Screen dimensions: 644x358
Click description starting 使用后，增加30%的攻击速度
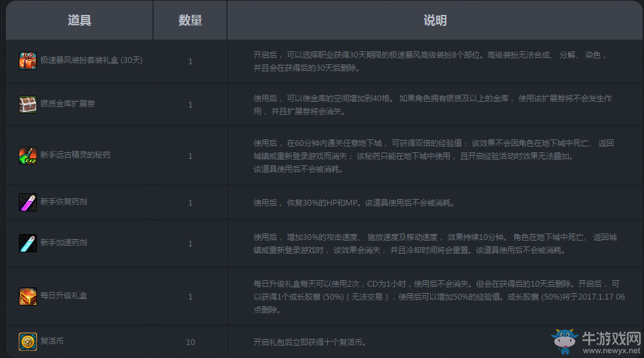click(x=435, y=243)
